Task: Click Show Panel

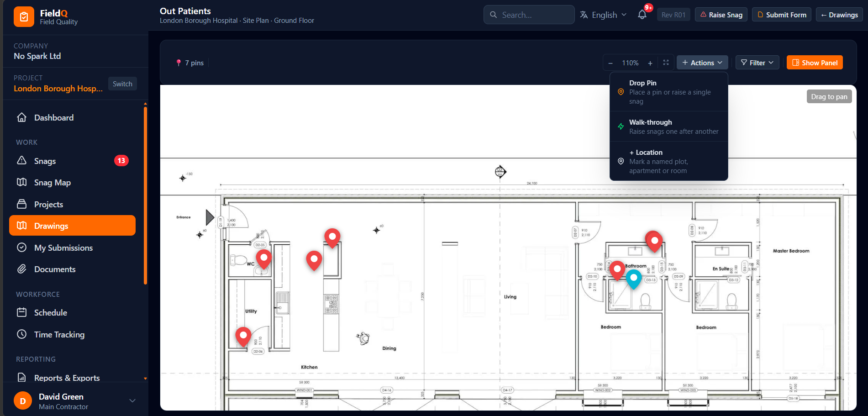Action: pyautogui.click(x=815, y=63)
